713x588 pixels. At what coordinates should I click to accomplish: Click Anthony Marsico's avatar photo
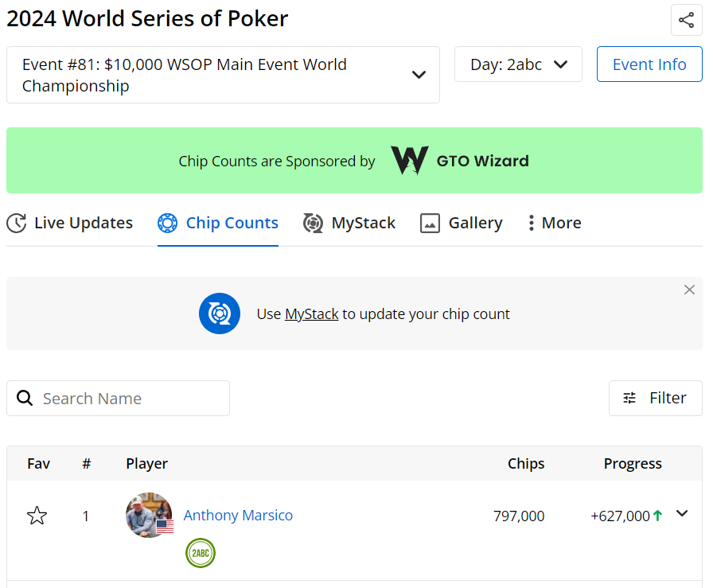point(148,515)
